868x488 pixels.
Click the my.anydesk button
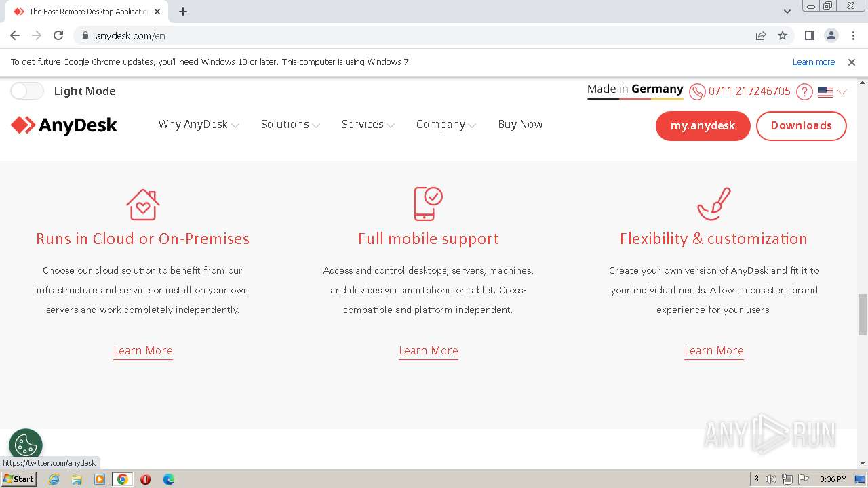click(703, 126)
